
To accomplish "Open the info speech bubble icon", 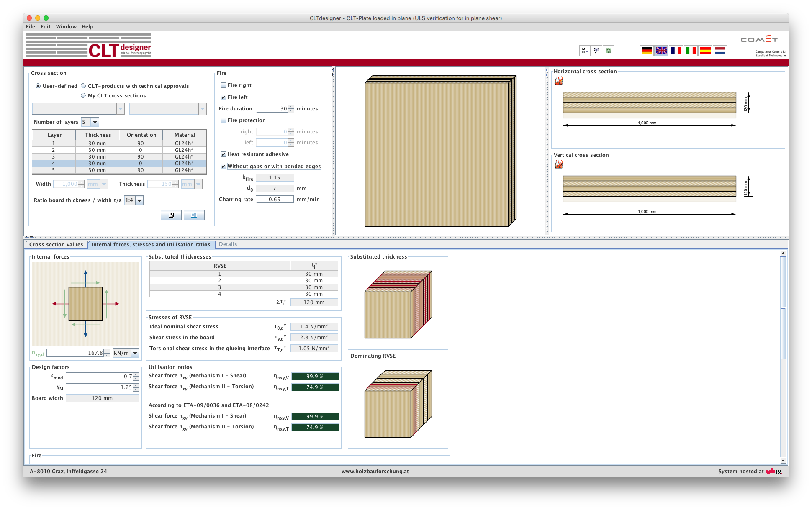I will pyautogui.click(x=596, y=51).
